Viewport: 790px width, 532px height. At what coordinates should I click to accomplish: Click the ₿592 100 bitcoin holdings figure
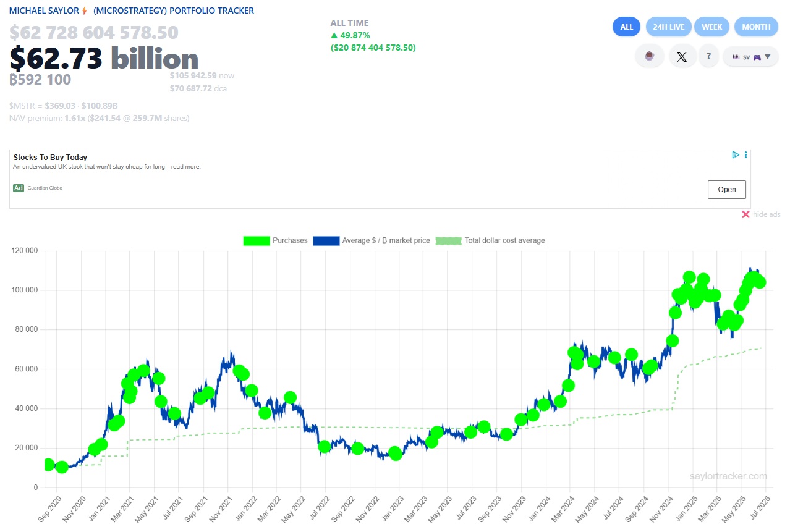[x=40, y=80]
